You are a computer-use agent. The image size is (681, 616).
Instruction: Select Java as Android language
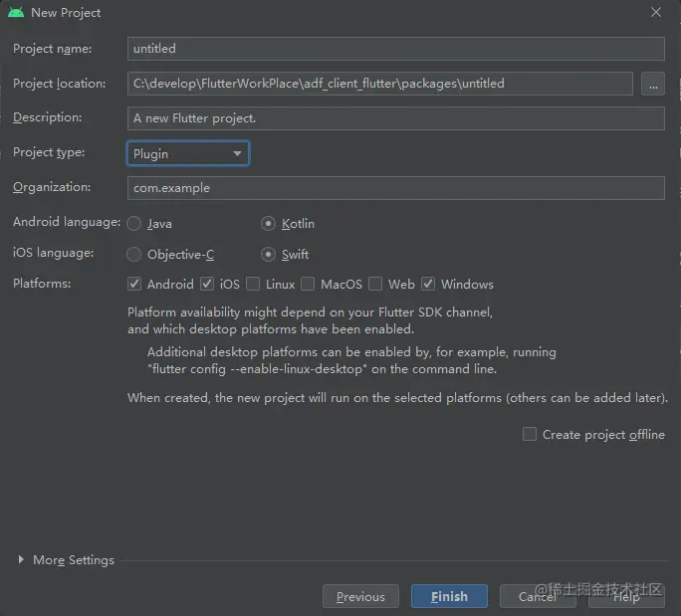[x=133, y=224]
